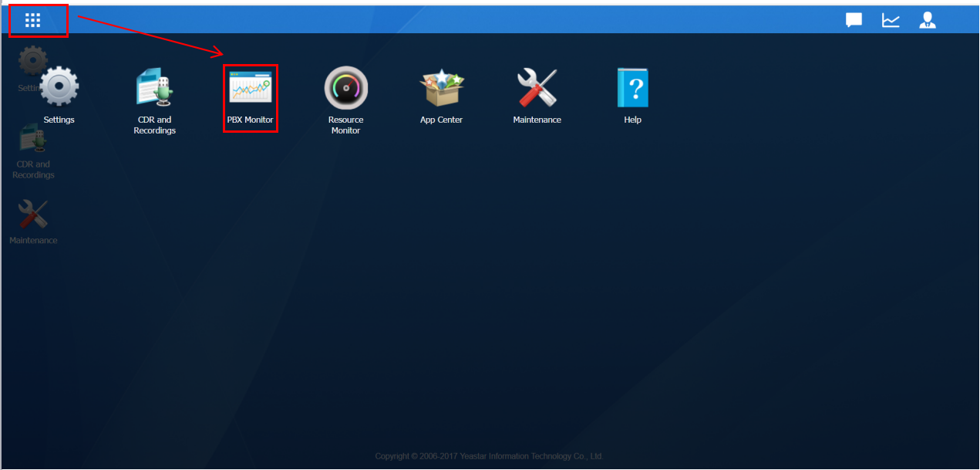The height and width of the screenshot is (470, 980).
Task: Open the main menu grid icon
Action: [32, 20]
